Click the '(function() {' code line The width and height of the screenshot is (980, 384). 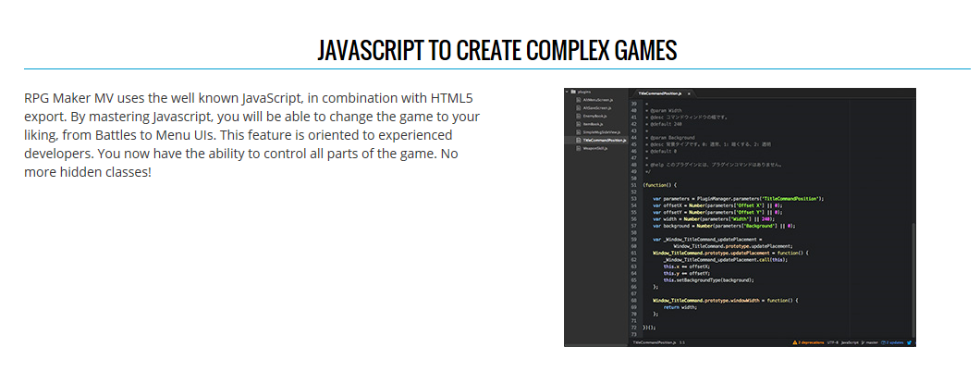[x=660, y=185]
